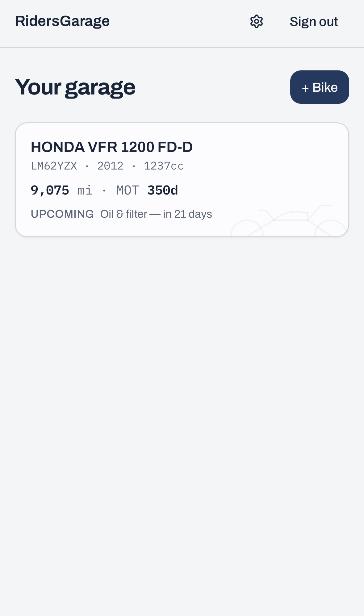This screenshot has width=364, height=616.
Task: Click the plus sign in Bike button
Action: click(x=305, y=88)
